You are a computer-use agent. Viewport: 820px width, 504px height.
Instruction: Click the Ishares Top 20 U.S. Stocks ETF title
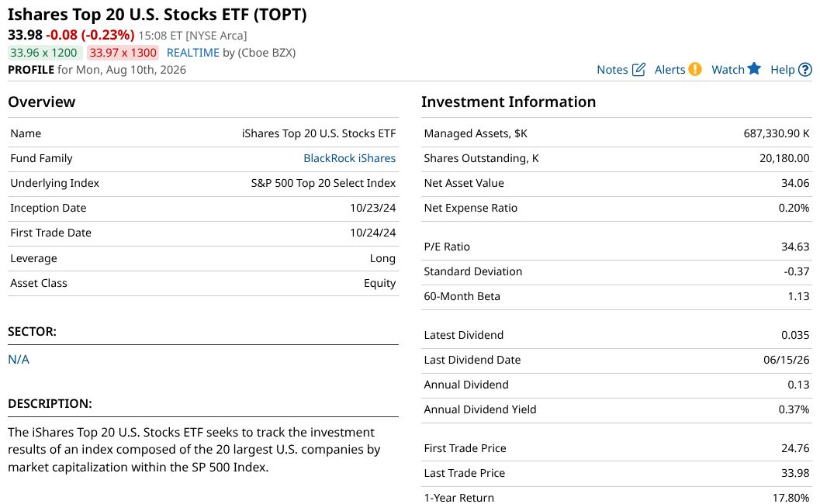tap(157, 15)
